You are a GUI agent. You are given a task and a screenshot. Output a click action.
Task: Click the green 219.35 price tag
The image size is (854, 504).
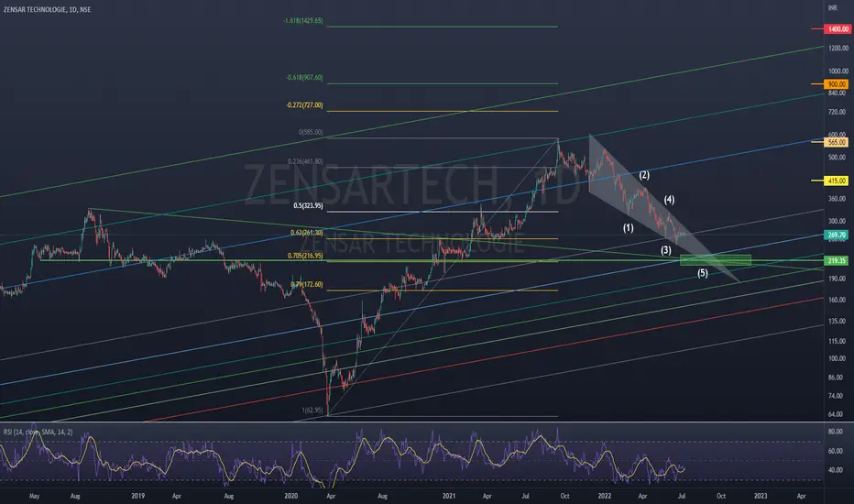click(838, 261)
